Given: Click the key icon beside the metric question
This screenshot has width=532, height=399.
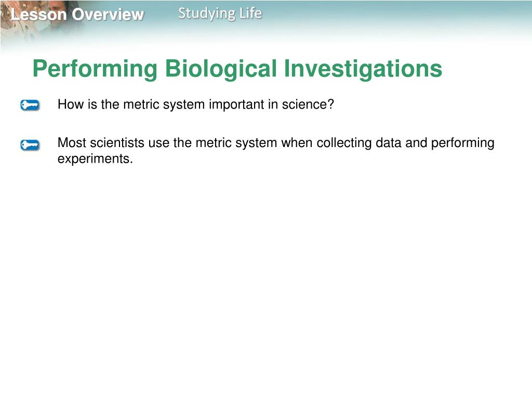Looking at the screenshot, I should (30, 105).
